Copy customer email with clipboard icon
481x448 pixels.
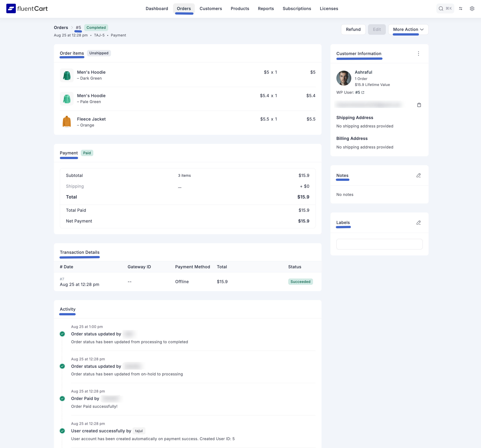coord(419,105)
